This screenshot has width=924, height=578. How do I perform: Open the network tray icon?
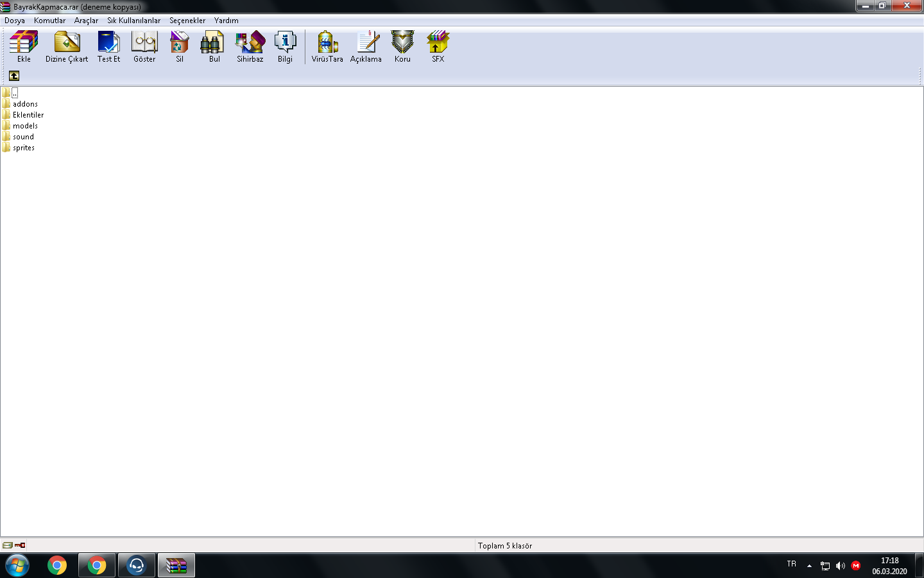[x=825, y=566]
